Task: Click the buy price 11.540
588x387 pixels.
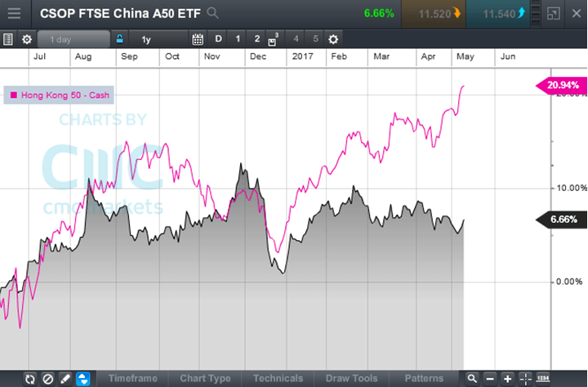Action: pyautogui.click(x=498, y=14)
